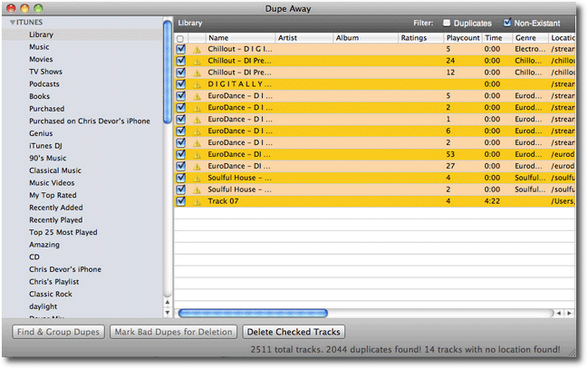588x369 pixels.
Task: Sort by Genre column header
Action: 530,38
